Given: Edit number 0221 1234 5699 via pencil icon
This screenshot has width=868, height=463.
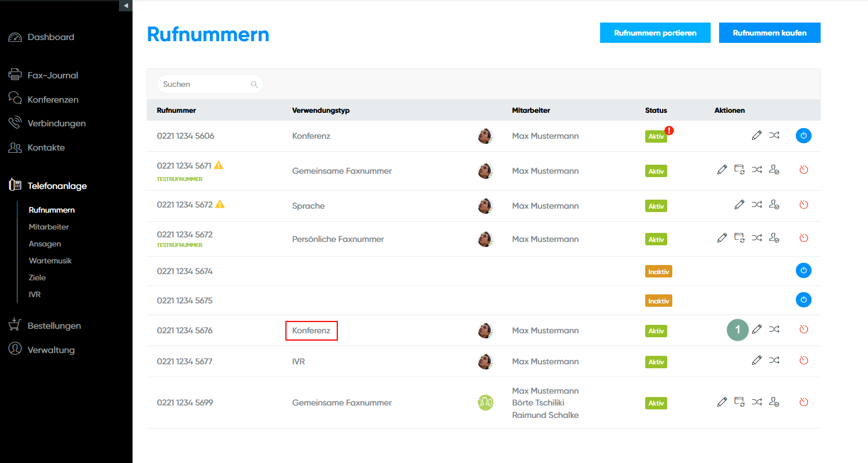Looking at the screenshot, I should click(722, 402).
